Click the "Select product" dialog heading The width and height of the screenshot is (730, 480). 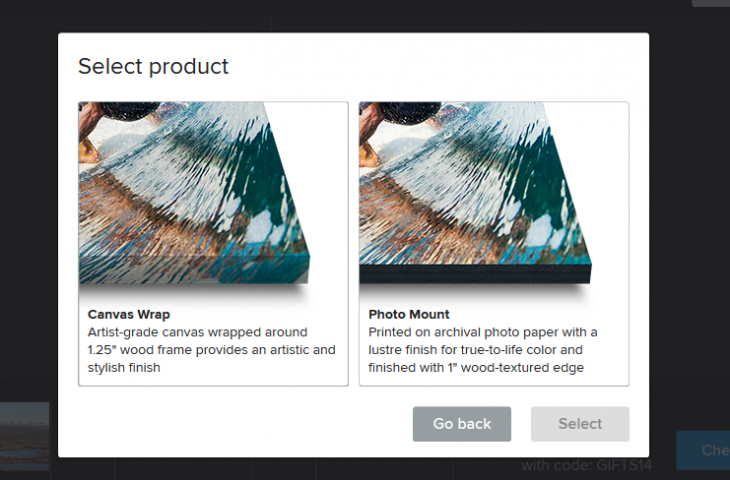(x=153, y=67)
